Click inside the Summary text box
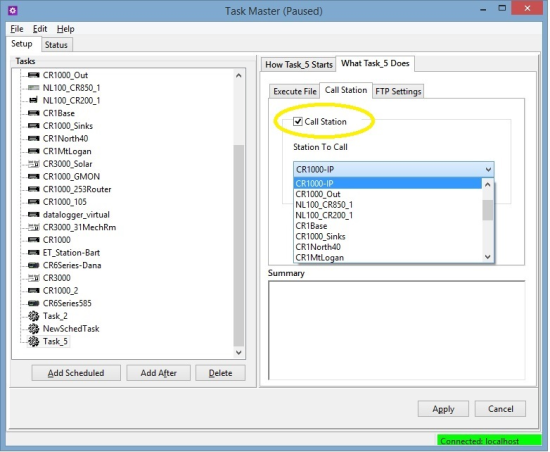550x452 pixels. (397, 330)
